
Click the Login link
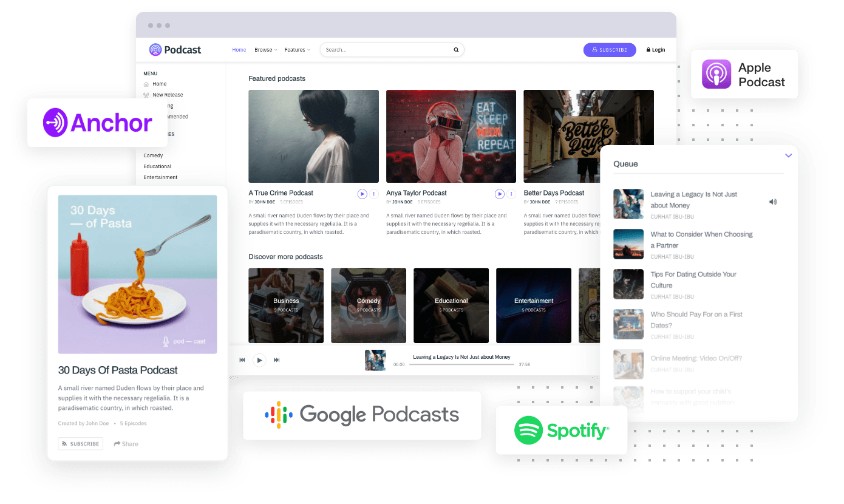coord(656,50)
